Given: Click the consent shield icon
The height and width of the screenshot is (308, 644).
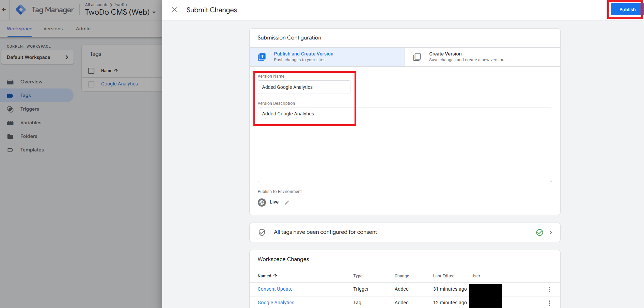Looking at the screenshot, I should 262,232.
